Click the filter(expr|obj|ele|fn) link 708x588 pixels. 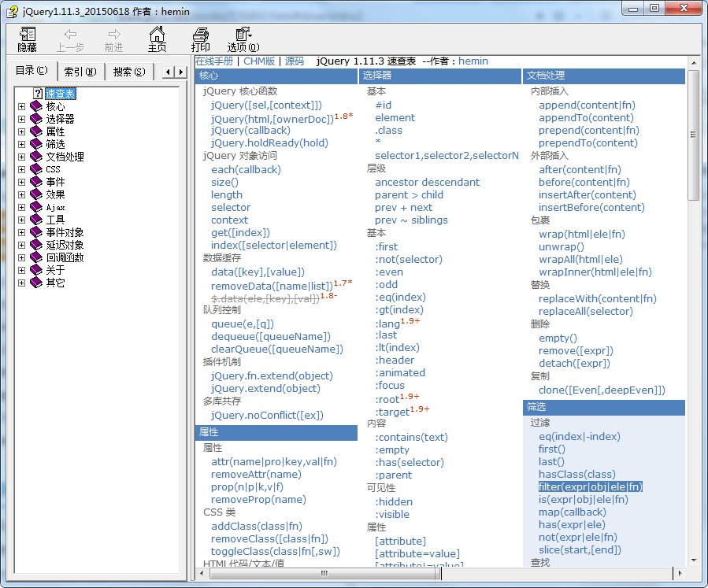(x=590, y=486)
